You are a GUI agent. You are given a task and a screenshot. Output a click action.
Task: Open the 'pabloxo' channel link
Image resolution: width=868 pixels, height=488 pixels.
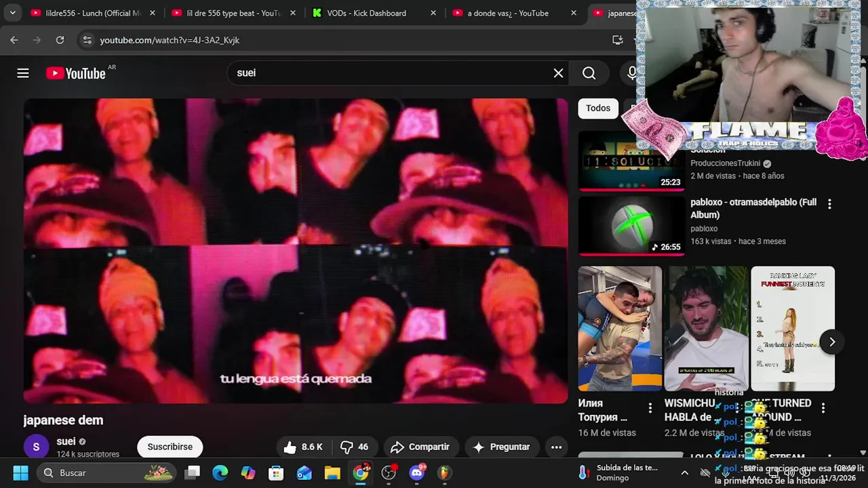tap(704, 228)
